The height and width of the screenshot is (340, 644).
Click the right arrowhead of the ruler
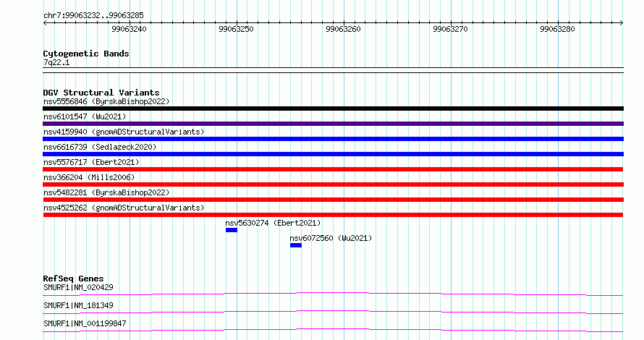tap(622, 23)
